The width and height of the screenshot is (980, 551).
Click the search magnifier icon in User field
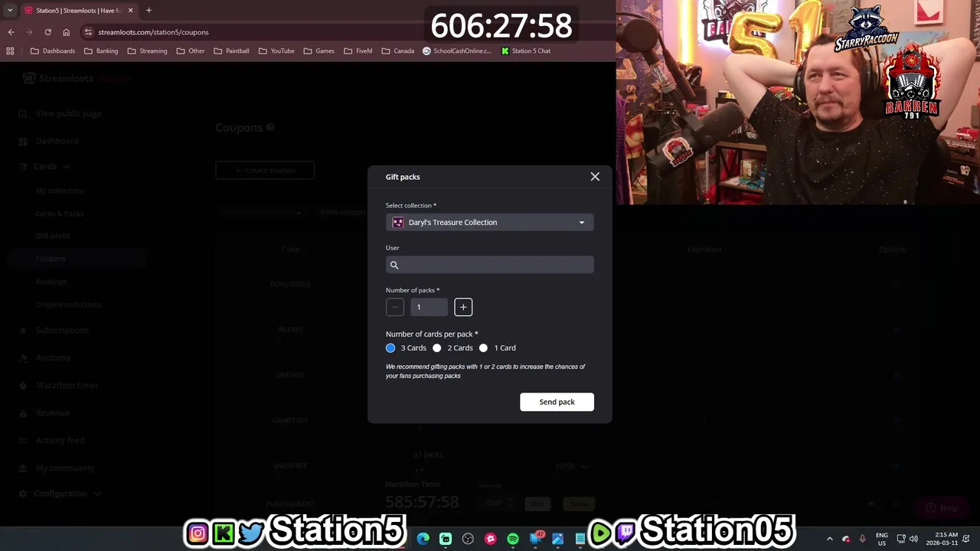pyautogui.click(x=394, y=265)
